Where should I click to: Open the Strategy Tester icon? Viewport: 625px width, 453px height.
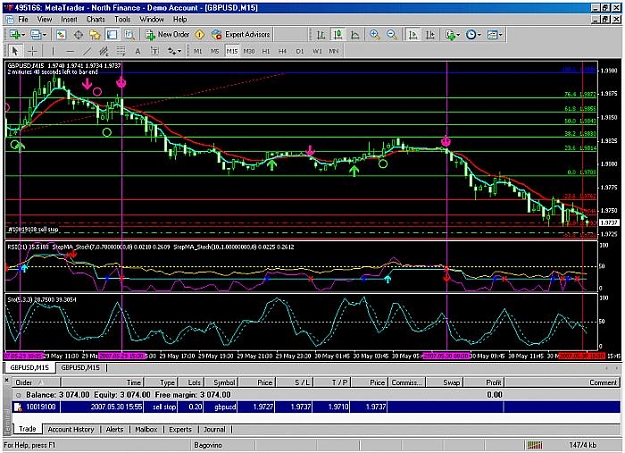[x=130, y=35]
